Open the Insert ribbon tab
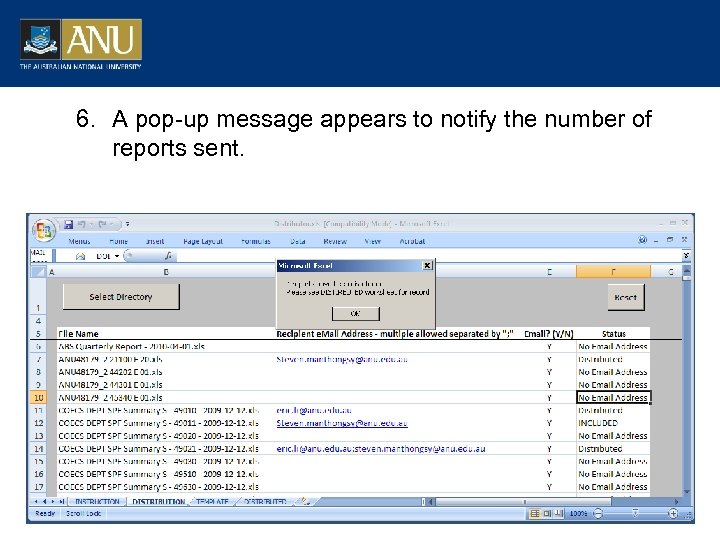Image resolution: width=720 pixels, height=540 pixels. coord(155,241)
